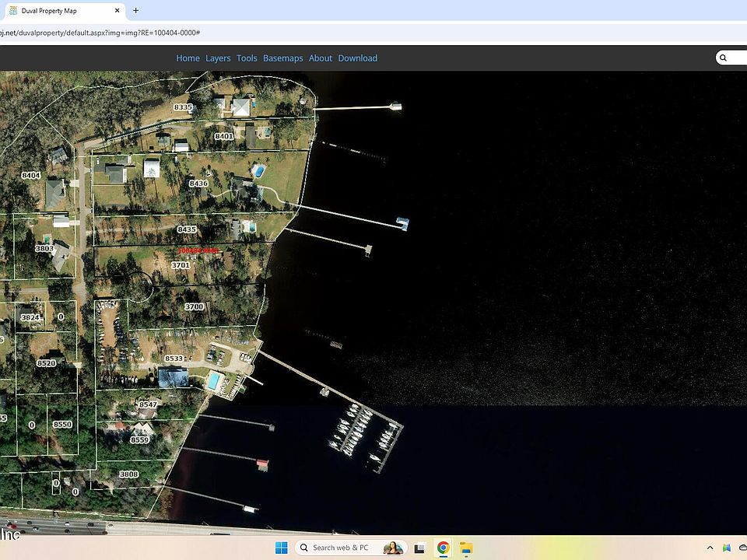Image resolution: width=747 pixels, height=560 pixels.
Task: Click the map search magnifier icon
Action: [x=723, y=58]
